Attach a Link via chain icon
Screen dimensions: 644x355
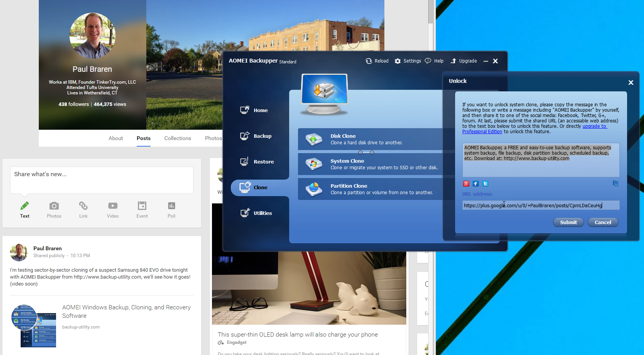[x=83, y=206]
